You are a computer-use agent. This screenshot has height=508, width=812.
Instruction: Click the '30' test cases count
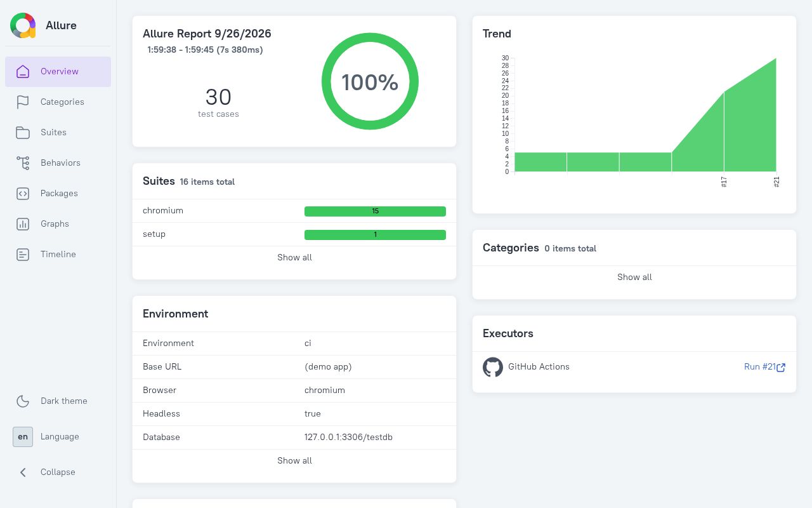218,97
